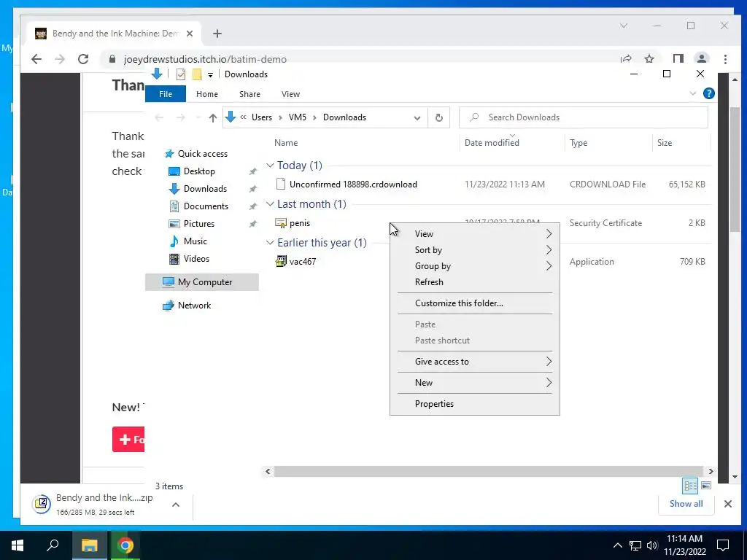Click the horizontal scrollbar in the file list
747x560 pixels.
488,472
